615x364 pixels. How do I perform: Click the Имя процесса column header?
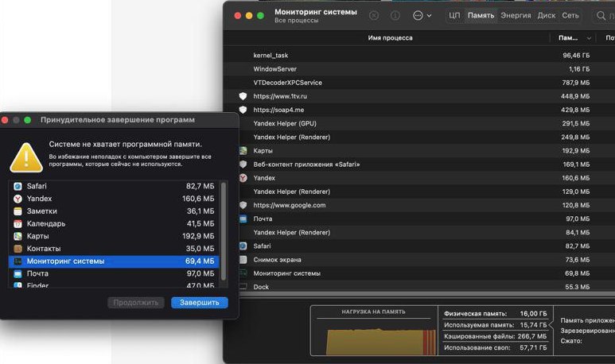click(390, 38)
